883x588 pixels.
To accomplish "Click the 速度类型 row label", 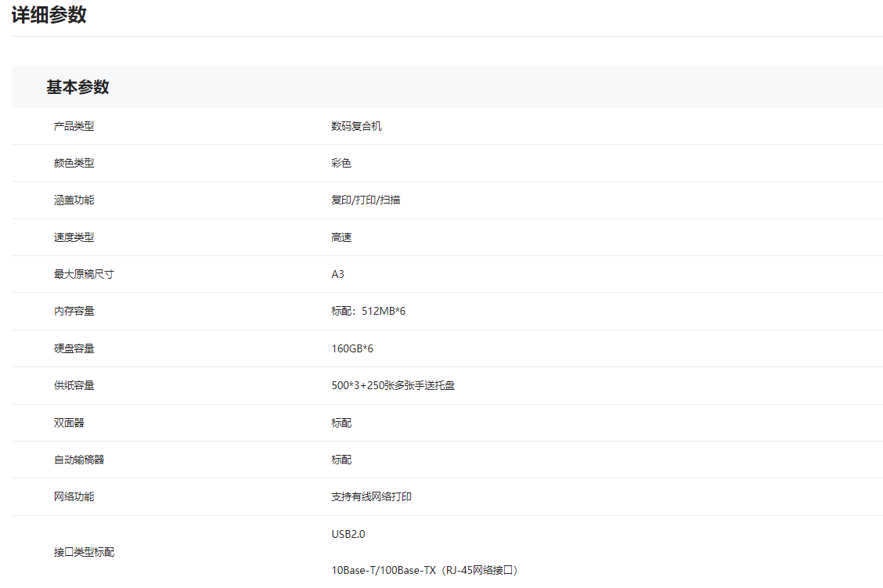I will pyautogui.click(x=74, y=237).
